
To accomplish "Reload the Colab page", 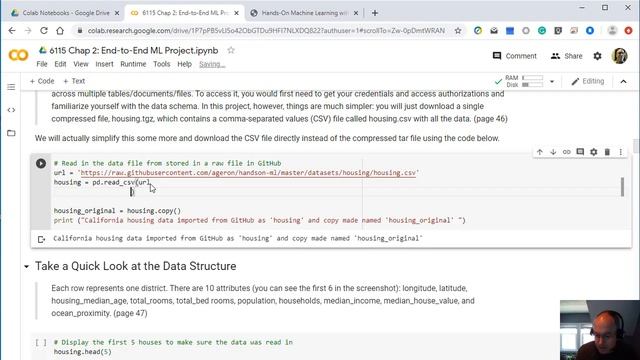I will [44, 31].
